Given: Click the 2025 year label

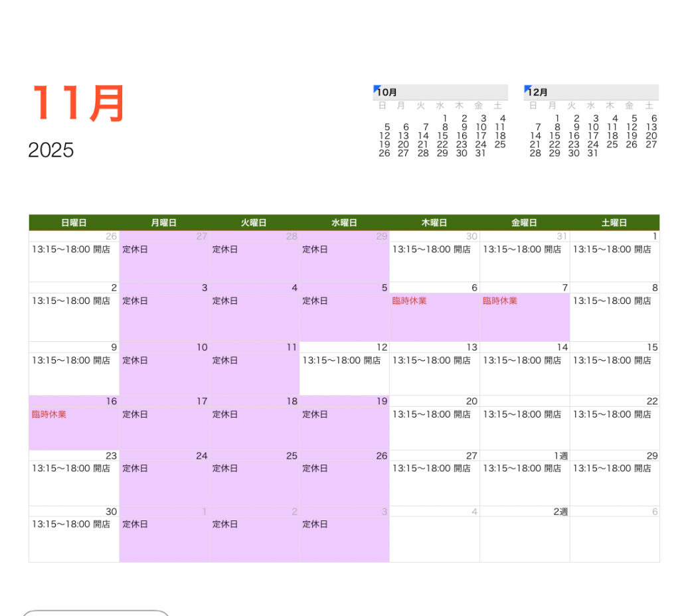Looking at the screenshot, I should pos(51,150).
